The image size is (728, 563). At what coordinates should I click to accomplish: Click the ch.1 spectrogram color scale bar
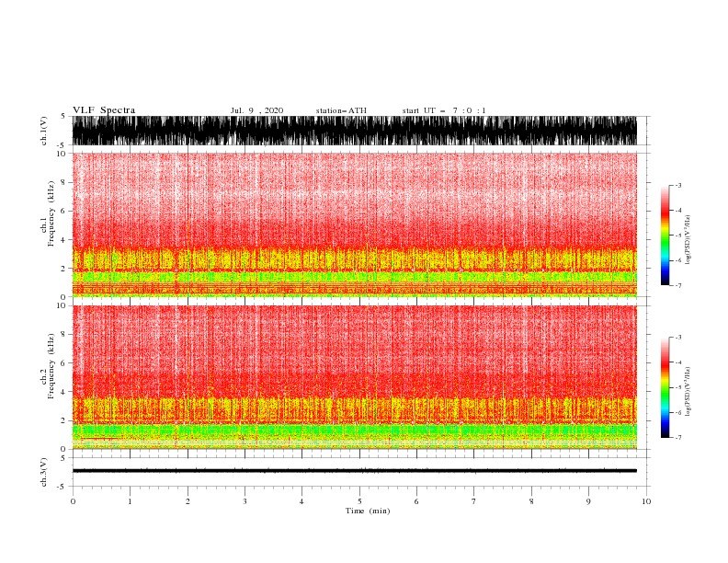click(665, 235)
